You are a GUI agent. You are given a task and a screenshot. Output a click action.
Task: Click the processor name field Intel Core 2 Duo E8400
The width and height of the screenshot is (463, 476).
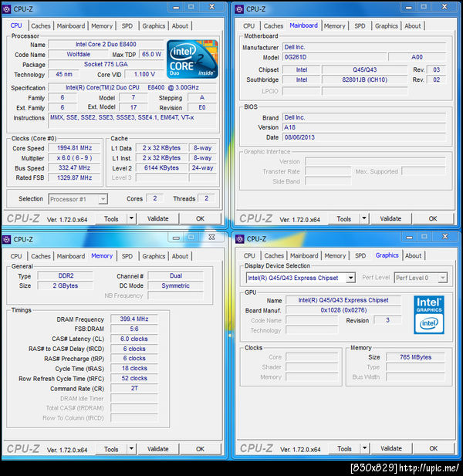point(106,44)
